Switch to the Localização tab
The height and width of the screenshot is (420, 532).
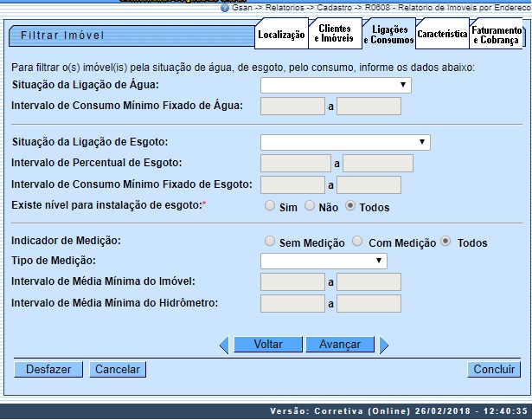[282, 36]
